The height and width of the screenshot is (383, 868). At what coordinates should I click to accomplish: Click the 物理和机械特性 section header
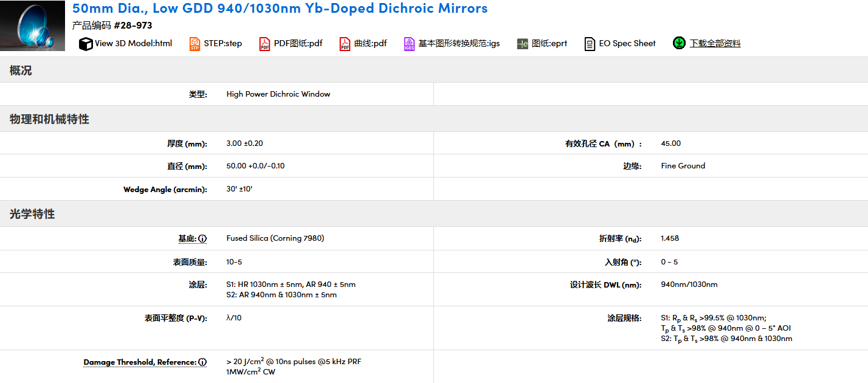coord(49,119)
